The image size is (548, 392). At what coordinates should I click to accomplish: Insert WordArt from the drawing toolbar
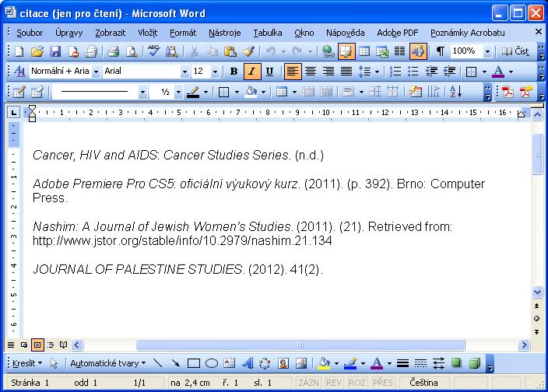[x=248, y=363]
